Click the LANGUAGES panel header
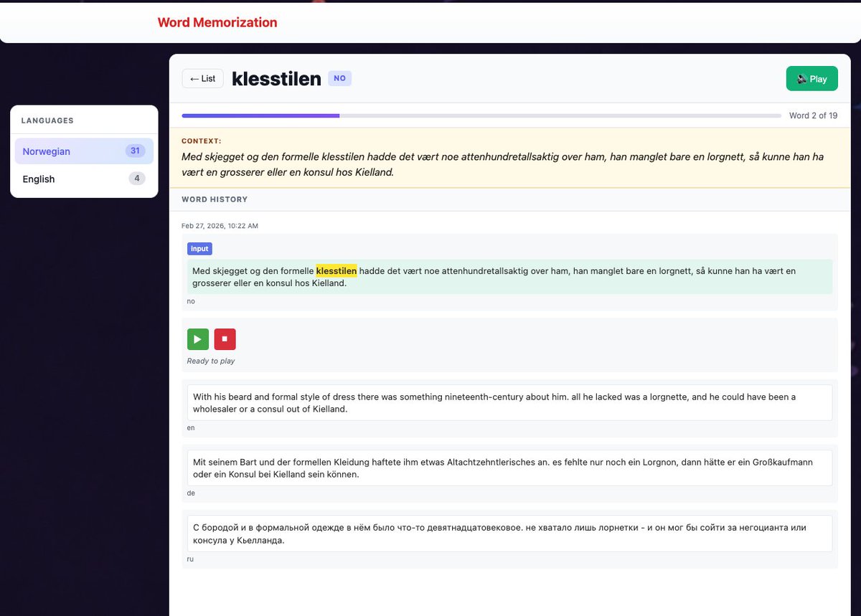Viewport: 861px width, 616px height. pos(47,120)
